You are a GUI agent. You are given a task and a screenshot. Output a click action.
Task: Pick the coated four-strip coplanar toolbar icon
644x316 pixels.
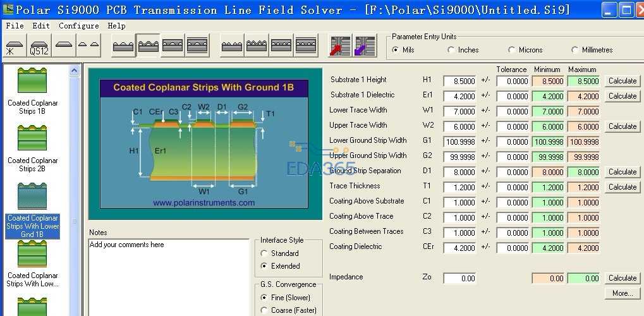(x=257, y=46)
